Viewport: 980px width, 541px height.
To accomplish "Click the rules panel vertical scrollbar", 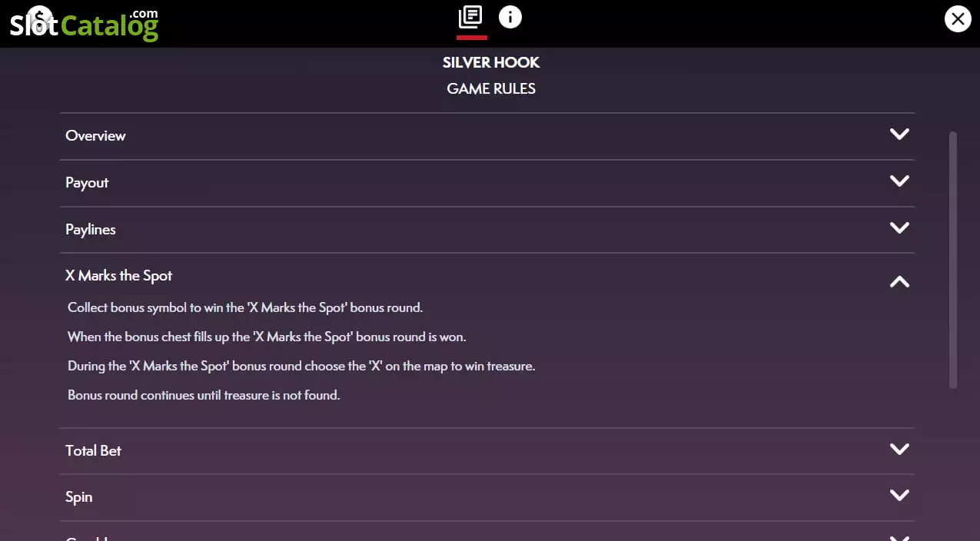I will 953,260.
